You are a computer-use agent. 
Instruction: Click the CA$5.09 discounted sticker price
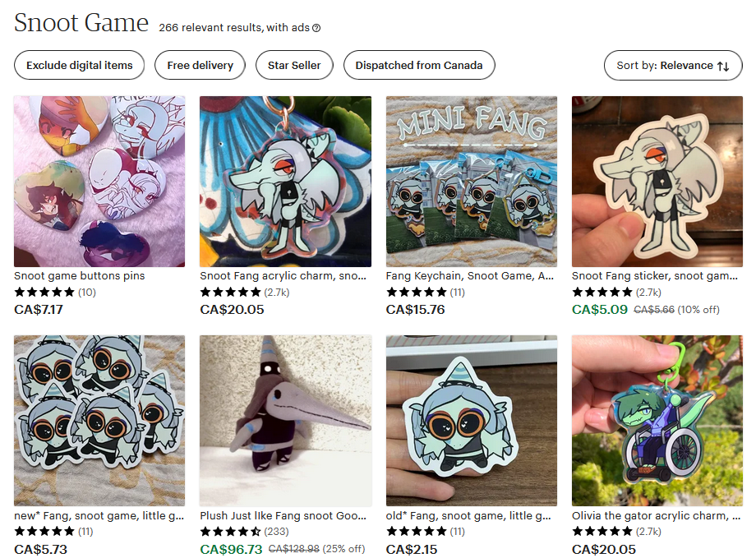(600, 310)
